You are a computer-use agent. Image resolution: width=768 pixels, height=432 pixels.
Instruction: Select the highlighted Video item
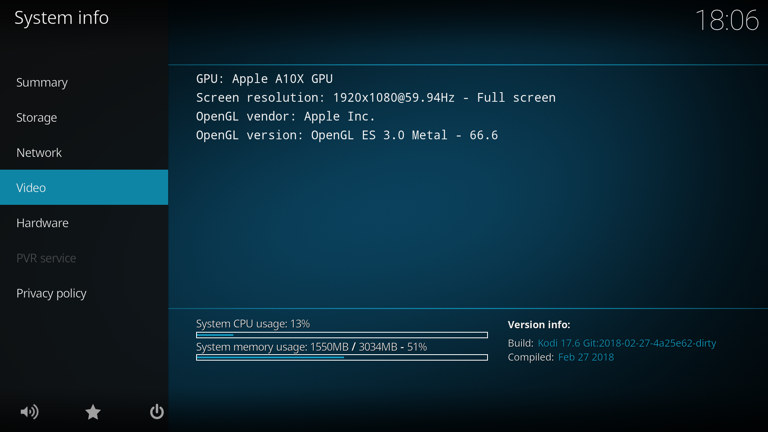[x=84, y=188]
